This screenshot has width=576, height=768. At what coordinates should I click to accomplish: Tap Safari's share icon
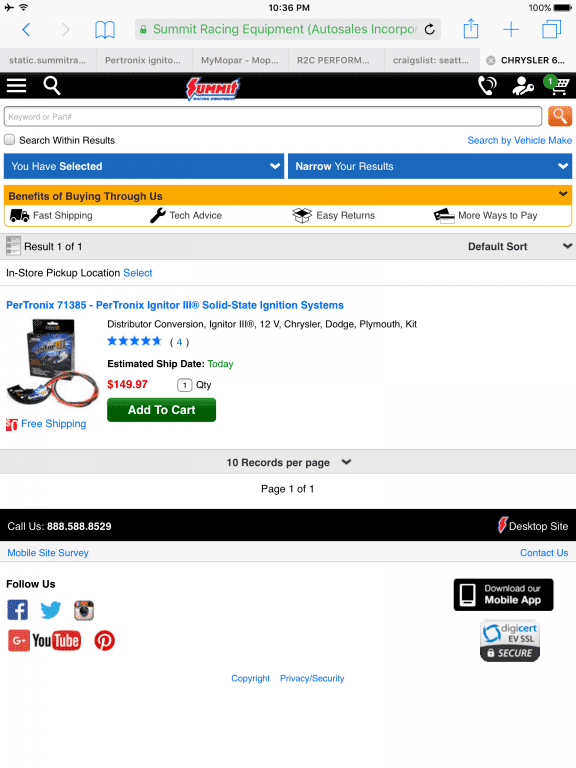click(471, 28)
